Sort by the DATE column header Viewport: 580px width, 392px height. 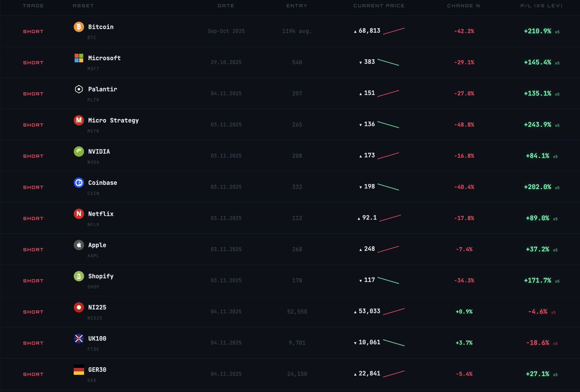pos(226,6)
